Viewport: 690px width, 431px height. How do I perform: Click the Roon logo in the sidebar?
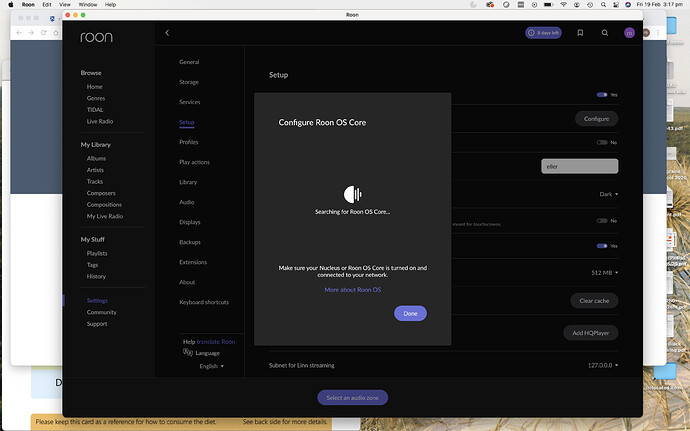click(96, 37)
